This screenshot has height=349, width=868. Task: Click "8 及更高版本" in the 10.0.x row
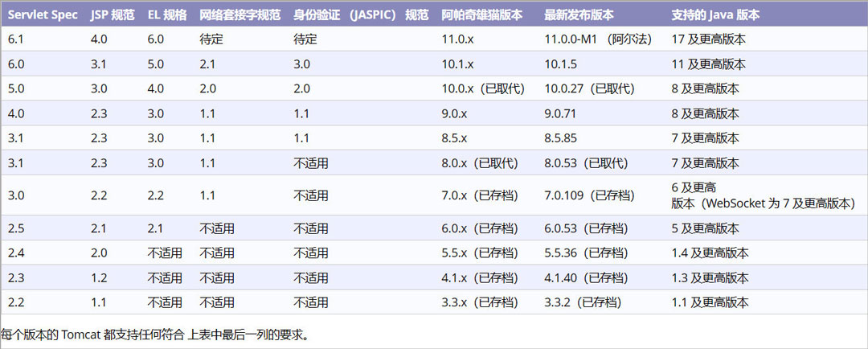(x=706, y=88)
